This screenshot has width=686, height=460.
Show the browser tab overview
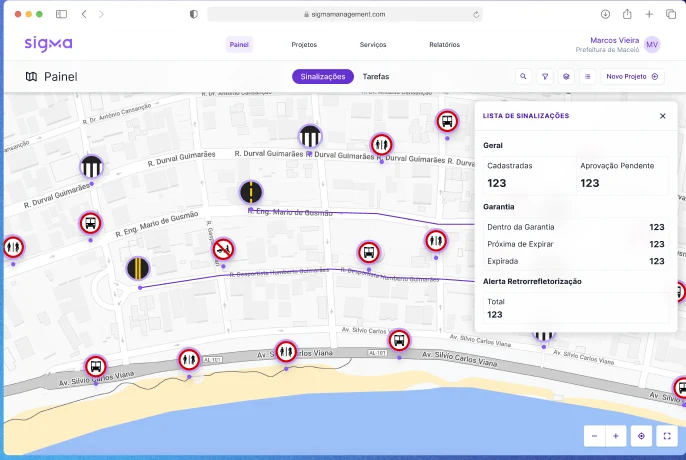click(671, 14)
